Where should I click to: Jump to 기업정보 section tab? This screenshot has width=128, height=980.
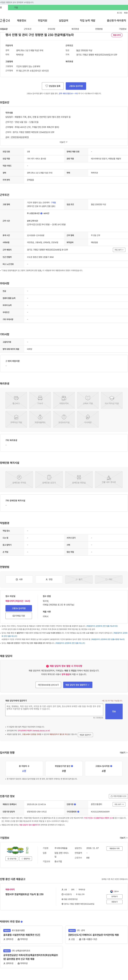(x=123, y=29)
